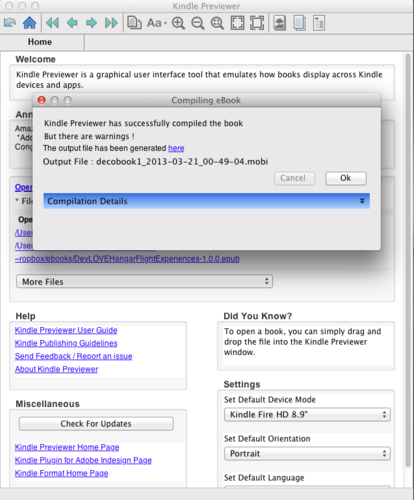414x500 pixels.
Task: Click the third magnifier reset-zoom icon
Action: coord(217,23)
